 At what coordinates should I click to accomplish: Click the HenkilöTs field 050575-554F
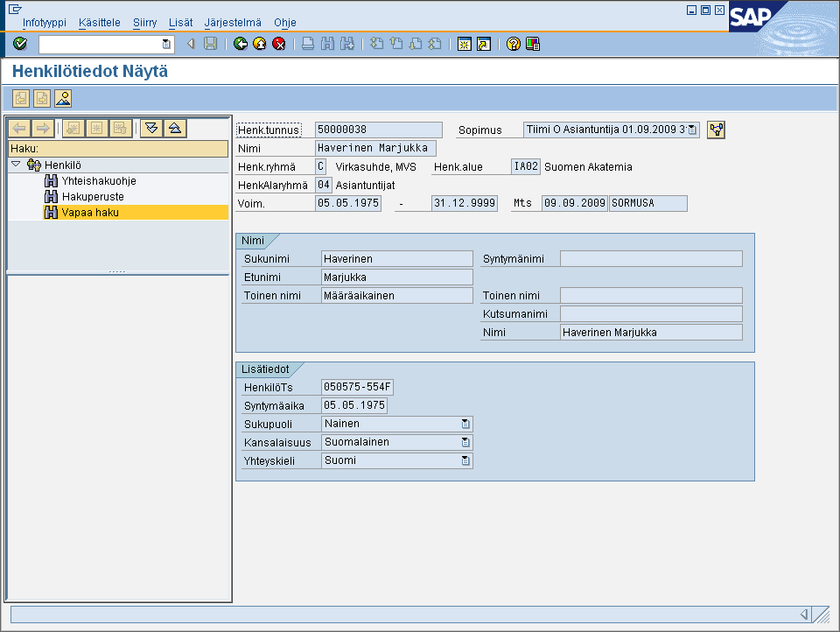(357, 387)
